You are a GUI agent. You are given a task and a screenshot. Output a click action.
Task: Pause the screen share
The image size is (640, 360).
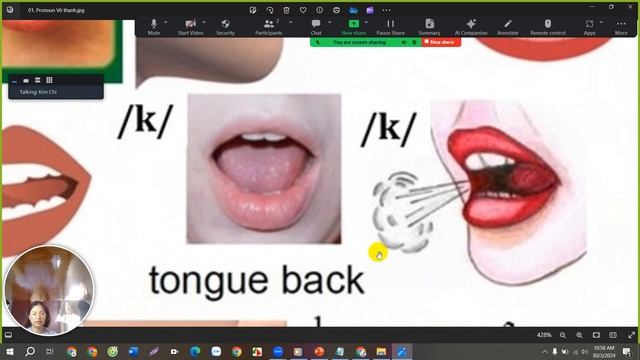[x=391, y=27]
